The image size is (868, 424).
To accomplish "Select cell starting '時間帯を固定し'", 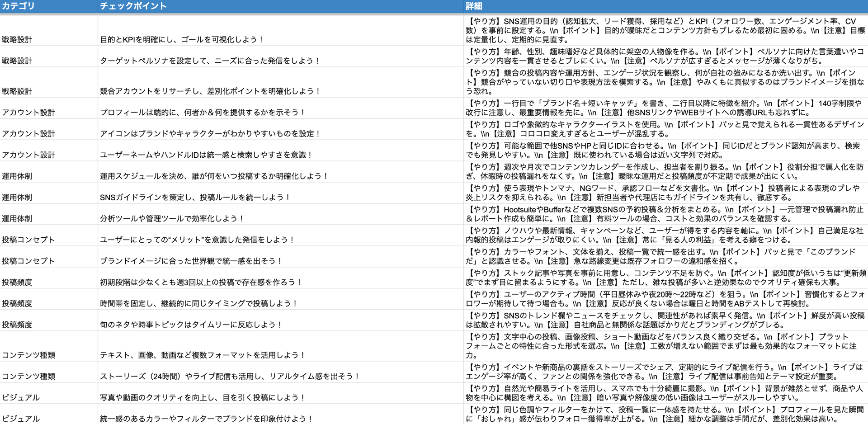I will click(281, 299).
